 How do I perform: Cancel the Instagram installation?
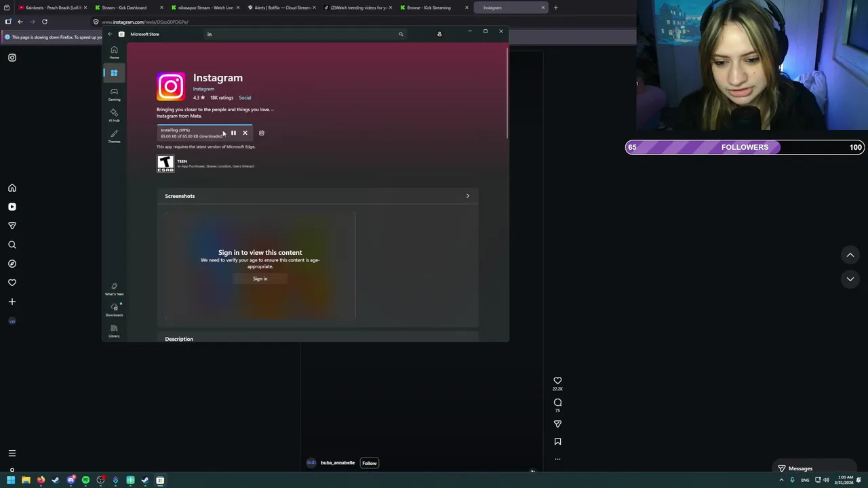click(245, 133)
